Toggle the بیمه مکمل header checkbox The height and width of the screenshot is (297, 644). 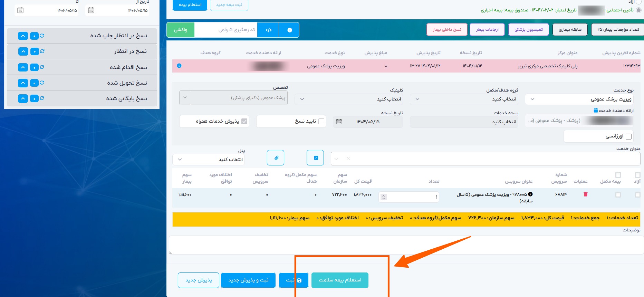(618, 175)
